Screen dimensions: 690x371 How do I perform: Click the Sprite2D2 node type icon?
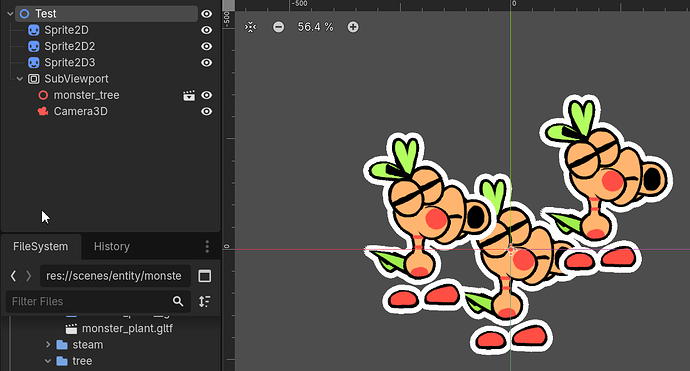point(33,46)
